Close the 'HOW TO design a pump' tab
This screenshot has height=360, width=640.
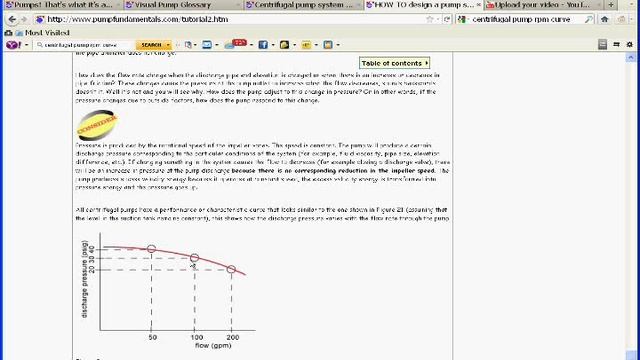coord(479,5)
